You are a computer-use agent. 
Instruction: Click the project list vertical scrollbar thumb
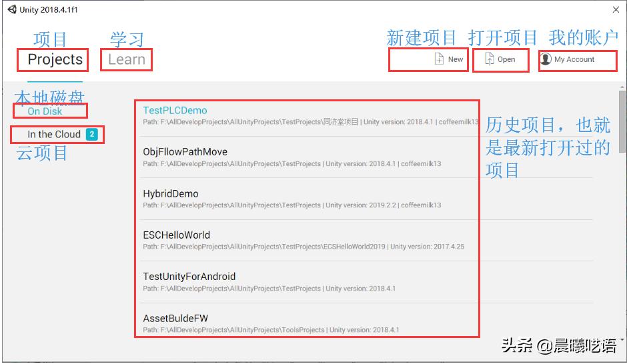coord(622,121)
